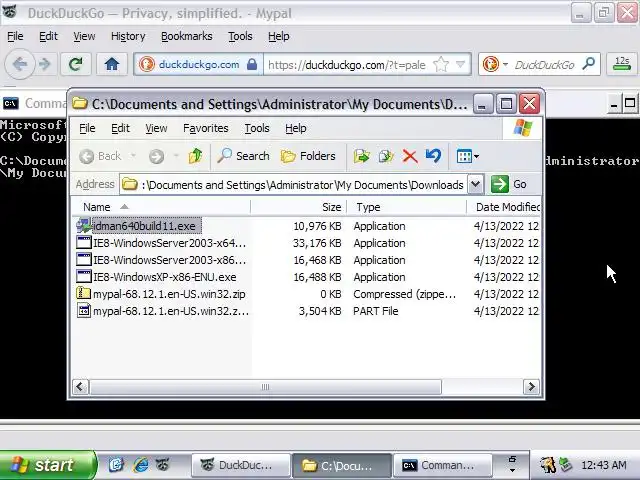640x480 pixels.
Task: Click the Mypal URL address field
Action: pyautogui.click(x=347, y=64)
